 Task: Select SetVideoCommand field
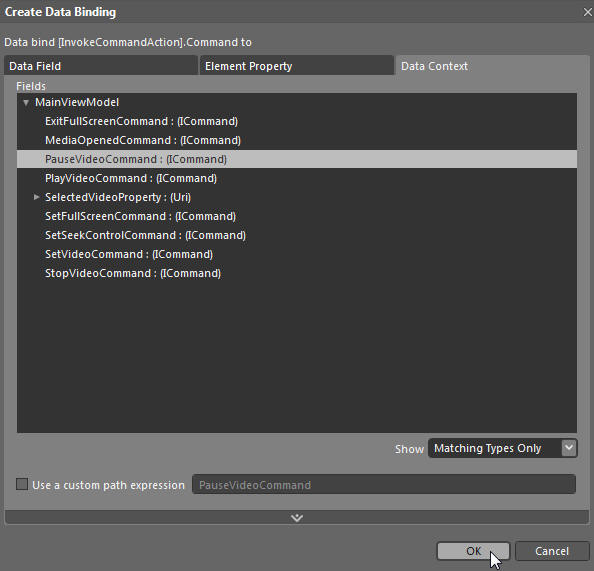[x=297, y=254]
